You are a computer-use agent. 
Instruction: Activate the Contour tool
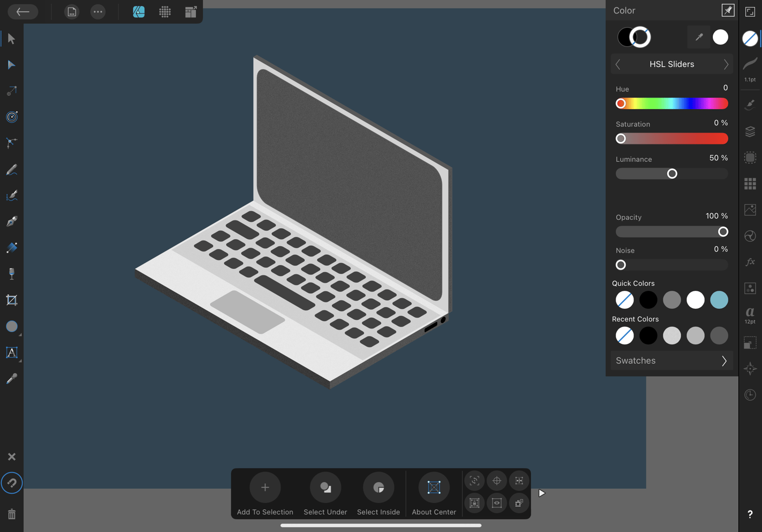tap(11, 117)
